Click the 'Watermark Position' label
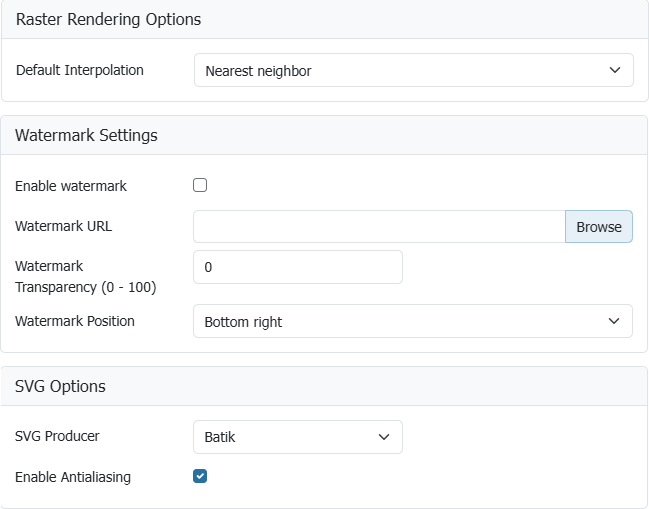The height and width of the screenshot is (509, 649). click(x=75, y=321)
